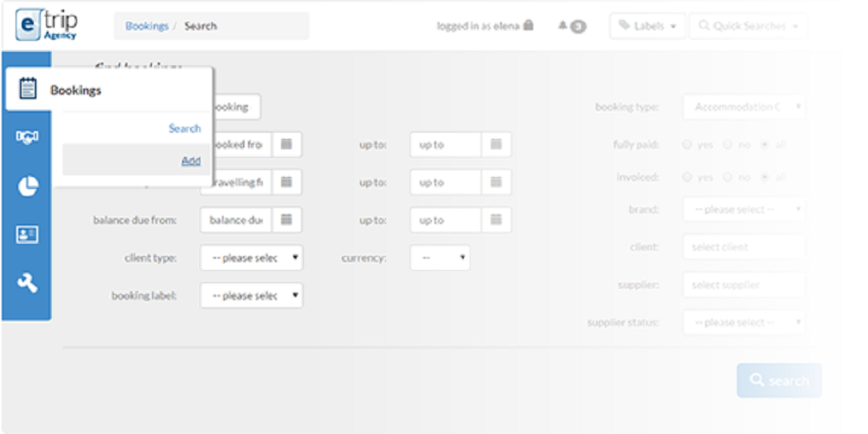Screen dimensions: 868x434
Task: Open the wrench settings icon
Action: pos(28,282)
